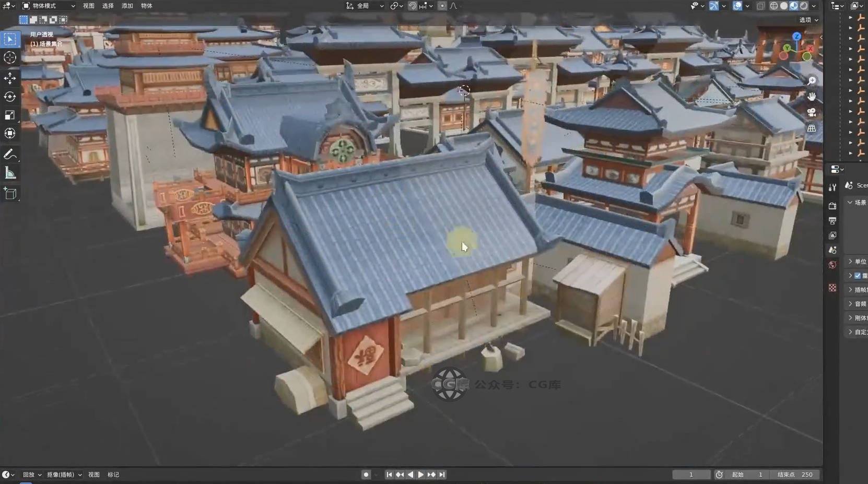Open the 添加 menu
This screenshot has width=868, height=484.
pos(127,6)
